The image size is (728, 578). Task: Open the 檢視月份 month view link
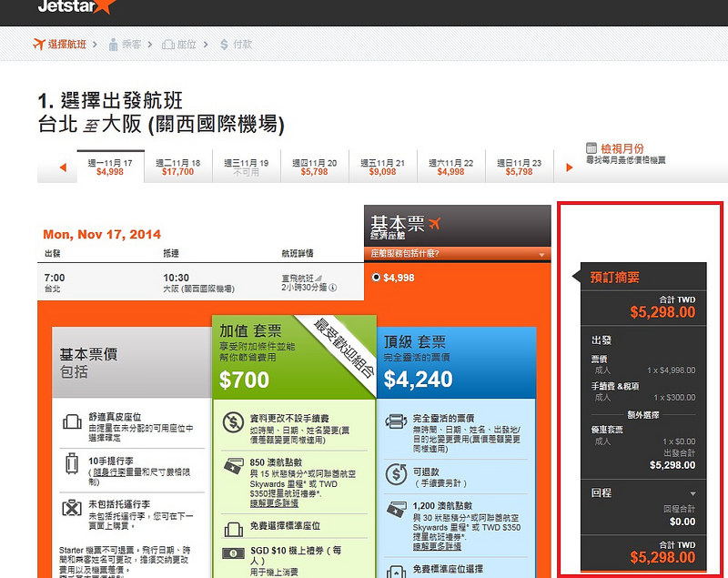click(x=622, y=148)
